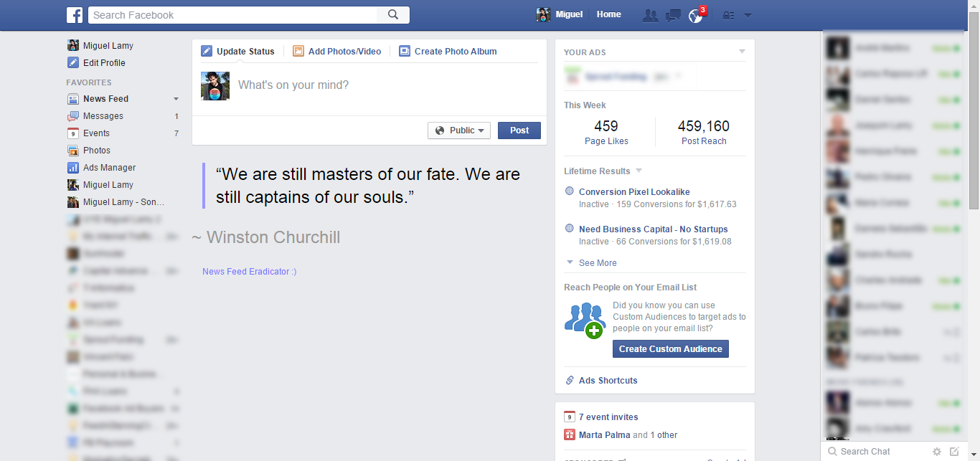Open the Lifetime Results dropdown
The image size is (980, 461).
click(639, 171)
